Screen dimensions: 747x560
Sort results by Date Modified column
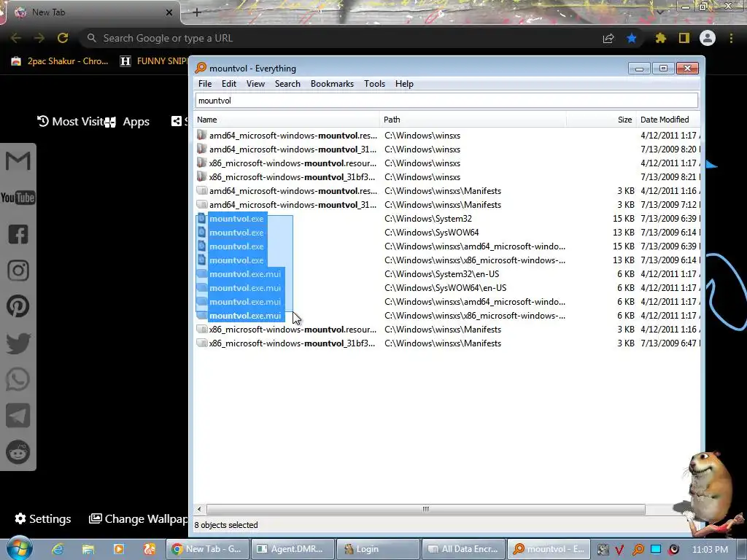tap(669, 120)
